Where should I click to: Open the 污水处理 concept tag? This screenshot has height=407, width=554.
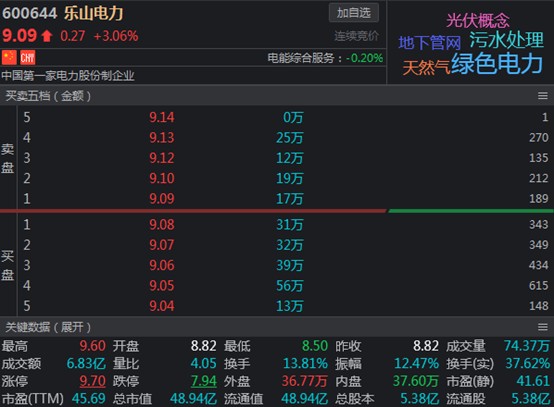pyautogui.click(x=506, y=40)
